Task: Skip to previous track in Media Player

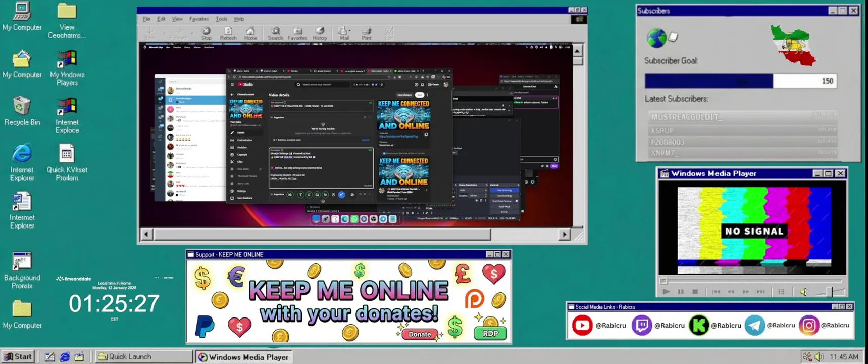Action: point(716,292)
